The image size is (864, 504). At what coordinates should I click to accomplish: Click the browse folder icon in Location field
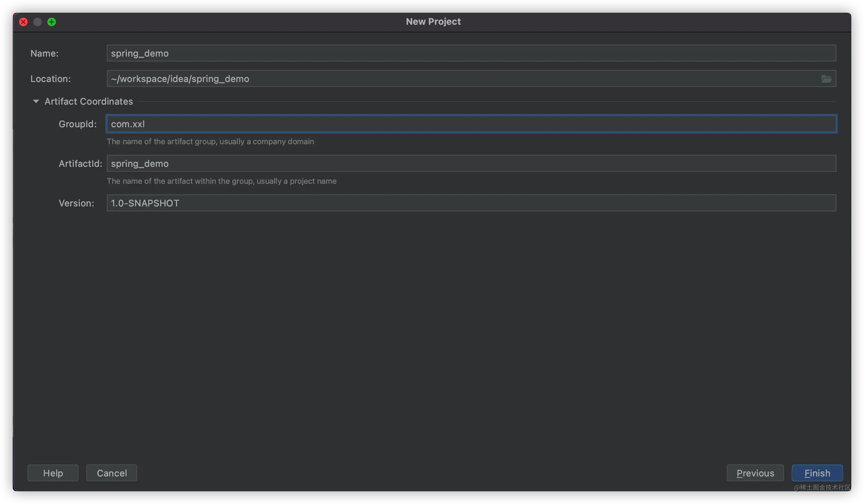826,79
